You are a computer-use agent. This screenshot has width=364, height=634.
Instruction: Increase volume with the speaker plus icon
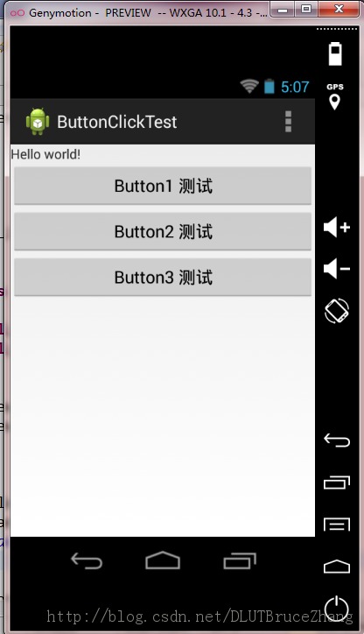337,227
